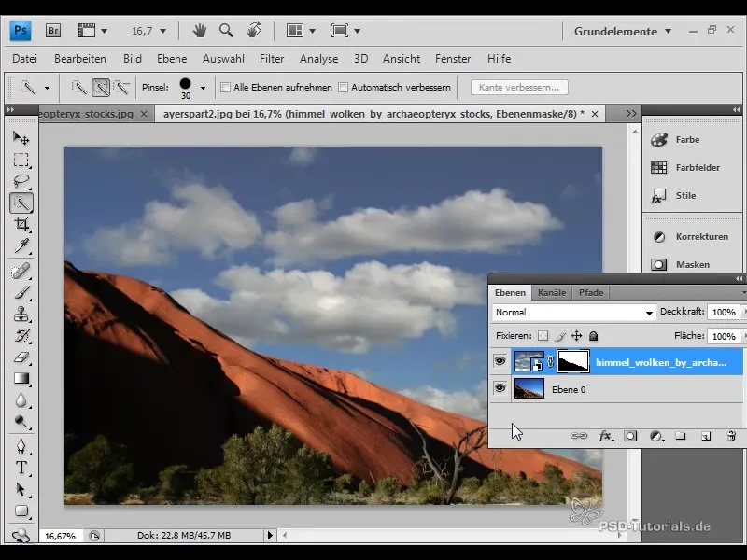Hide the himmel_wolken layer
Image resolution: width=747 pixels, height=560 pixels.
[500, 361]
